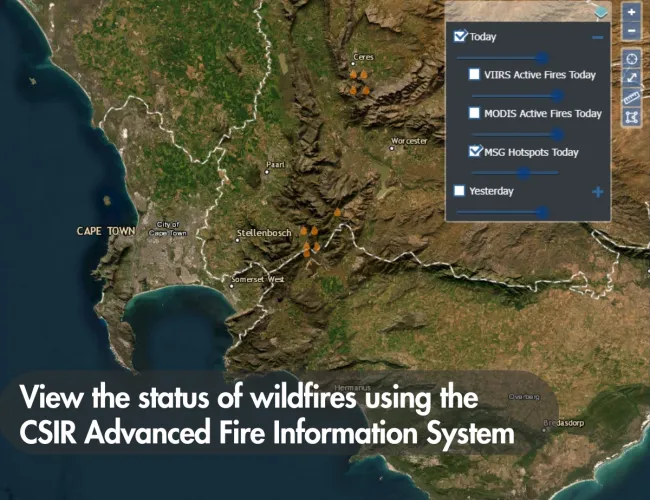
Task: Zoom out with the minus button
Action: 631,31
